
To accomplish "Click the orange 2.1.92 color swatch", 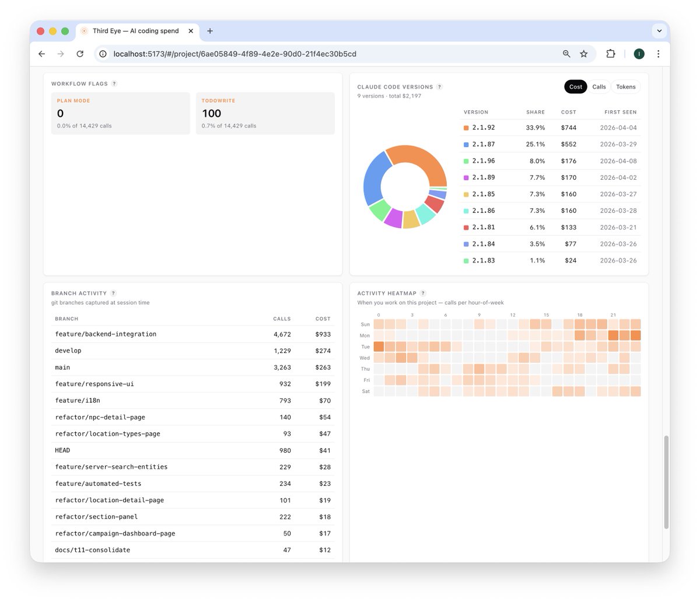I will 466,128.
